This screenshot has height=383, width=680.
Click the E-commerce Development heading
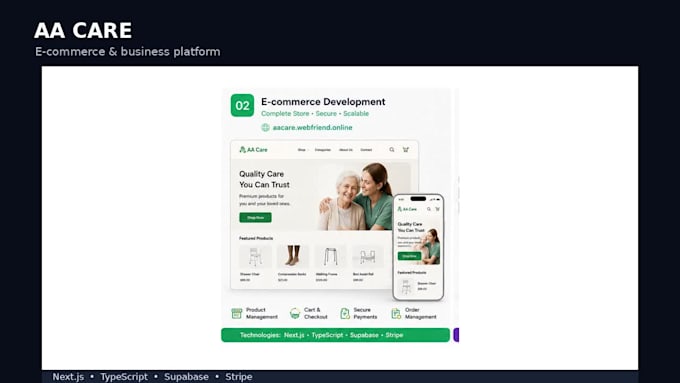pyautogui.click(x=323, y=101)
